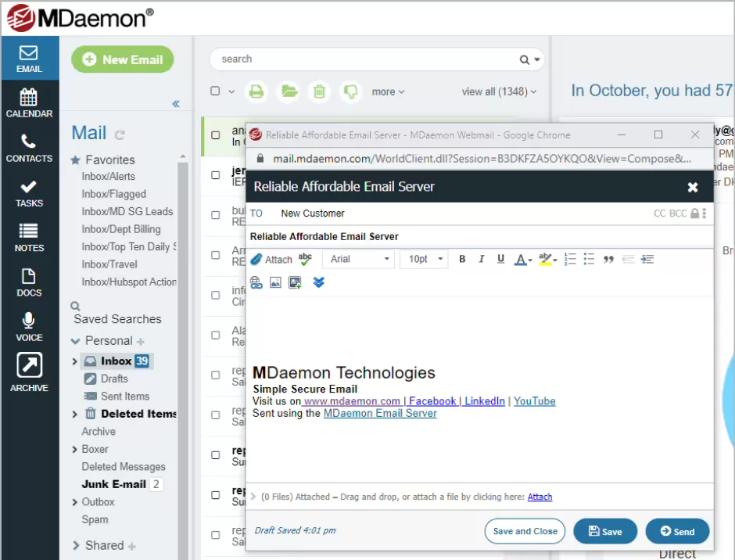This screenshot has height=560, width=735.
Task: Open the Calendar view in sidebar
Action: [29, 102]
